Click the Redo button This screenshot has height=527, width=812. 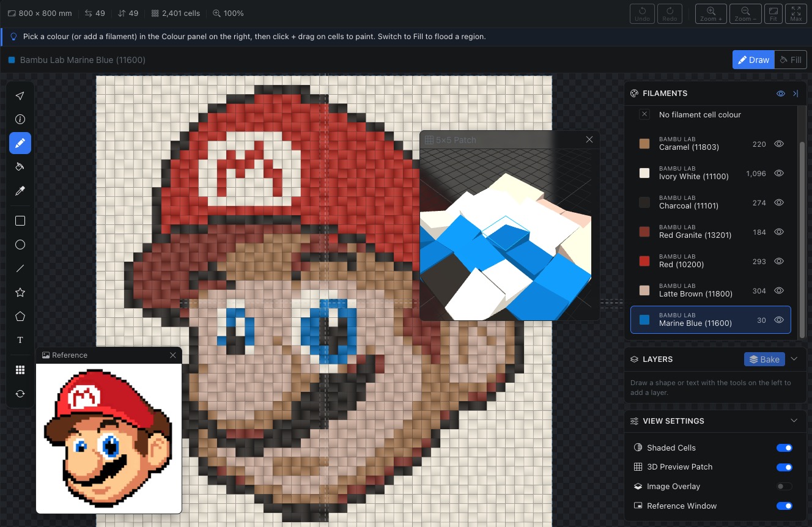pos(670,13)
